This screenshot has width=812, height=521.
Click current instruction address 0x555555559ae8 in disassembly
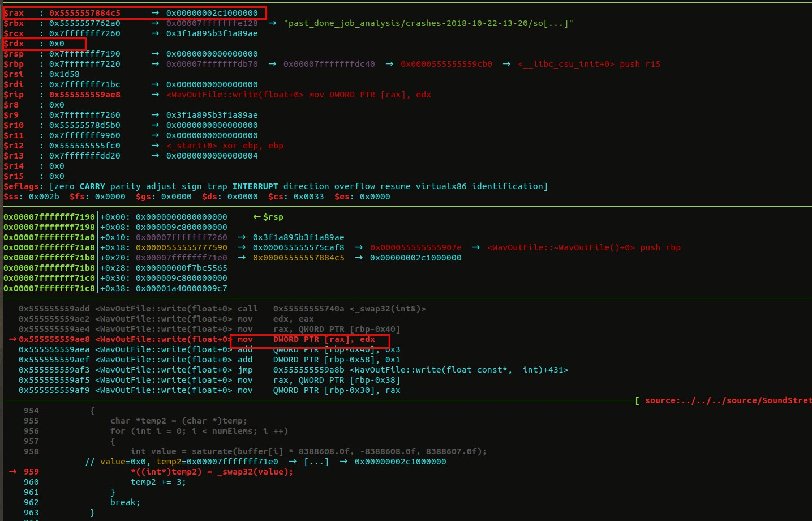click(54, 339)
